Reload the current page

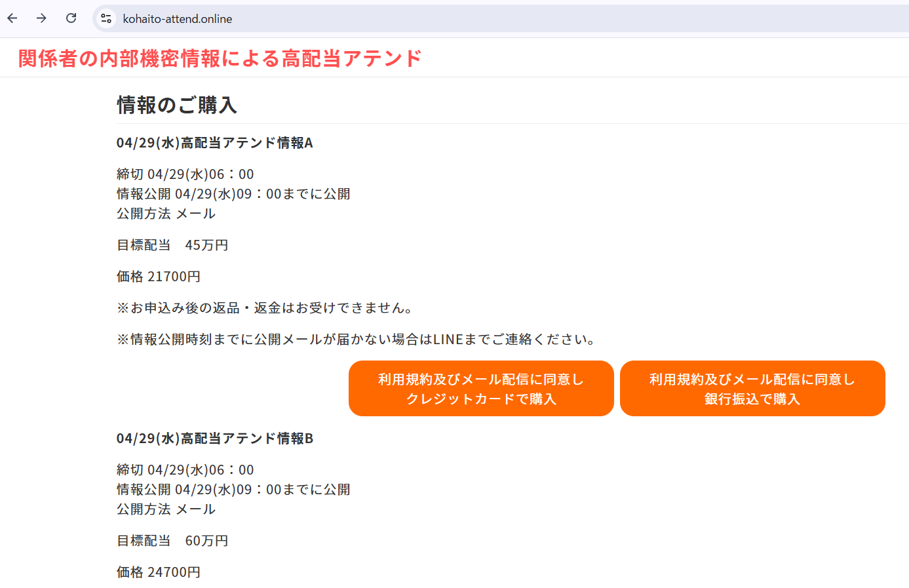coord(71,18)
